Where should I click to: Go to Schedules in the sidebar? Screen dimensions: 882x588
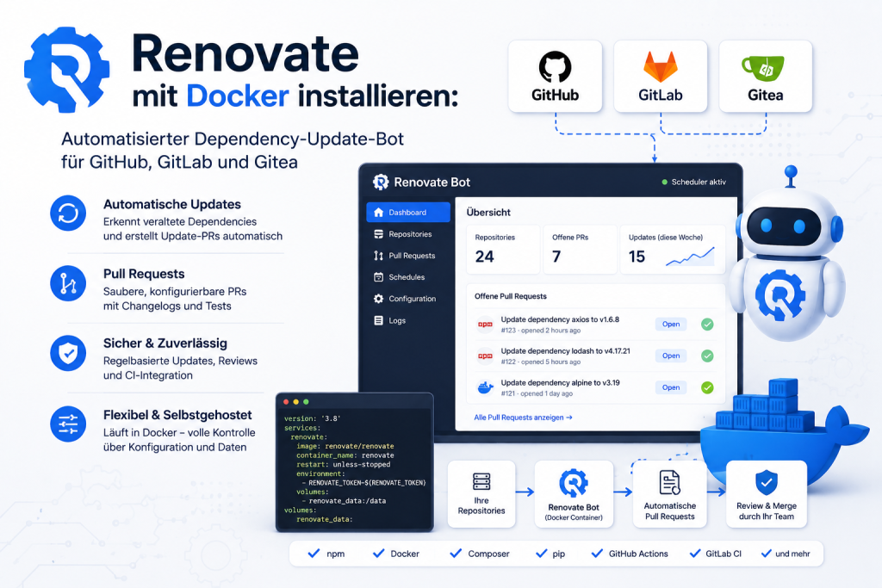(407, 277)
